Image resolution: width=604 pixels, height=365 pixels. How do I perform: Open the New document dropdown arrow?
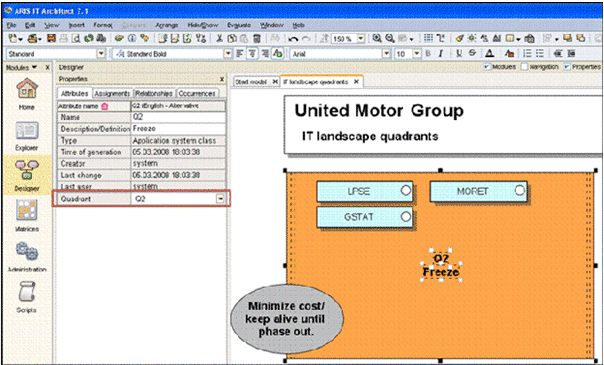[20, 39]
